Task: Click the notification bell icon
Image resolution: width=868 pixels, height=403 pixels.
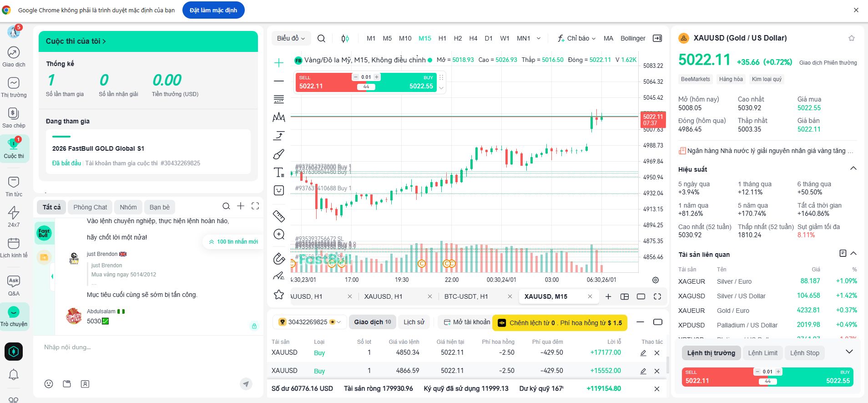Action: coord(14,375)
